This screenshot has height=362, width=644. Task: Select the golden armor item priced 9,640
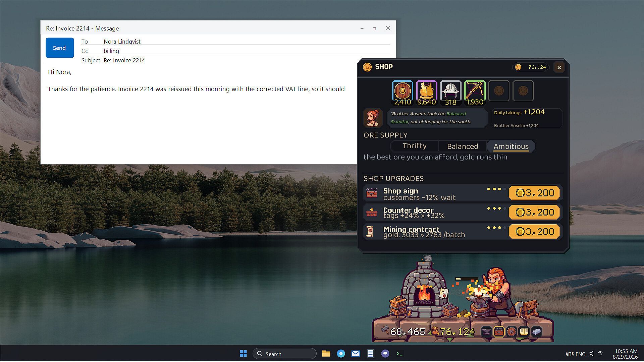tap(427, 93)
